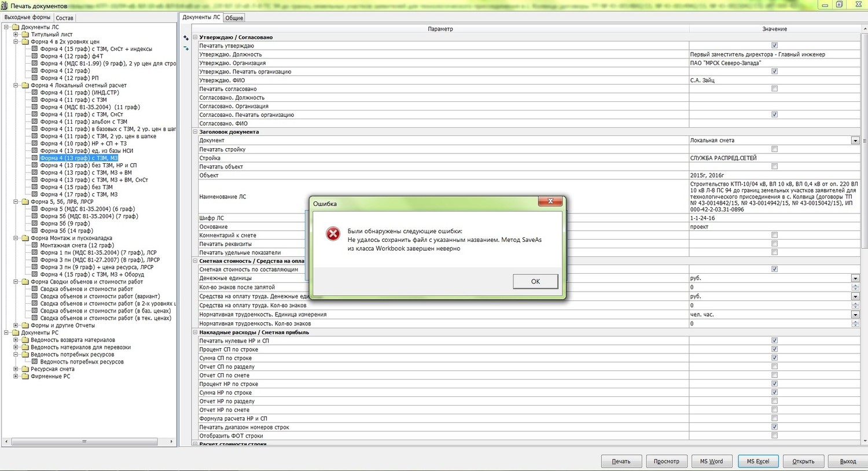Click the Утверждаю. ФИО value field
868x471 pixels.
pyautogui.click(x=774, y=80)
